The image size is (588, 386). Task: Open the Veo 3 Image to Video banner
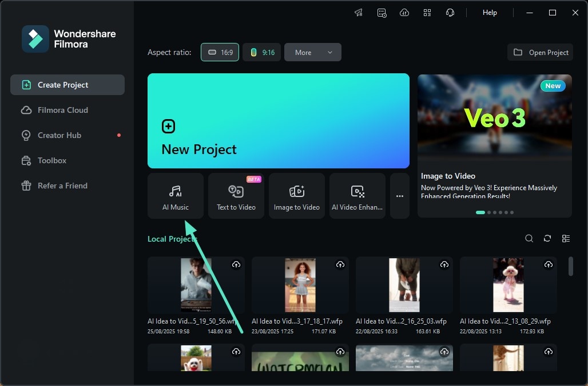pyautogui.click(x=495, y=145)
